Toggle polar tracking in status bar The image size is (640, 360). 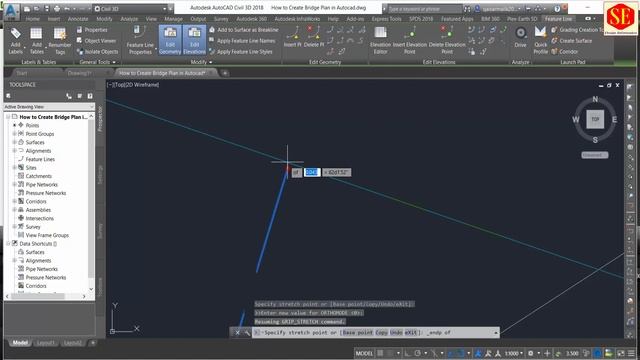418,353
